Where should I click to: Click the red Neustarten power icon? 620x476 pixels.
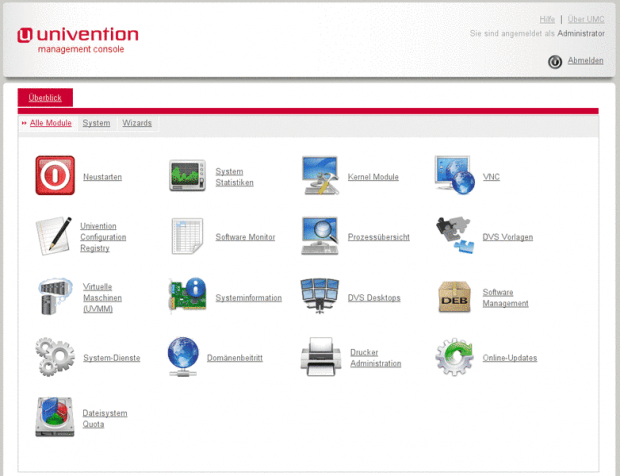[x=55, y=175]
